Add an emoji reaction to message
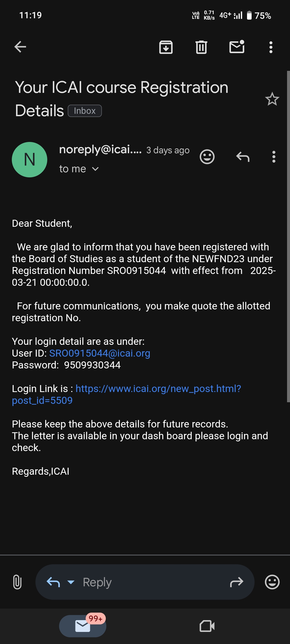This screenshot has height=644, width=290. coord(207,157)
